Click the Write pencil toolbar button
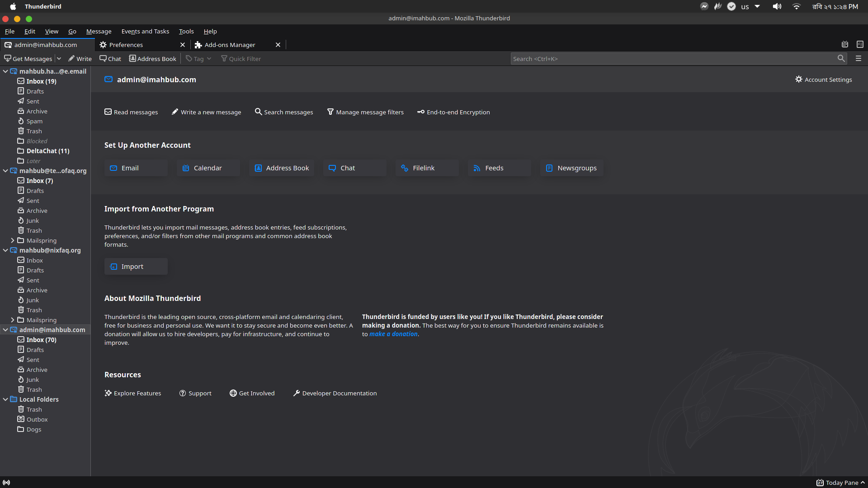This screenshot has width=868, height=488. [80, 59]
